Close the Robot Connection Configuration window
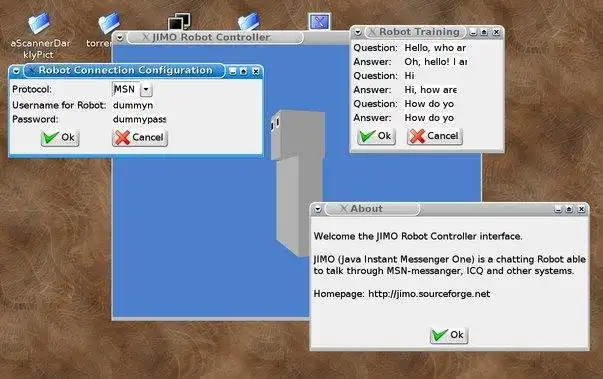Viewport: 603px width, 379px height. pos(256,71)
